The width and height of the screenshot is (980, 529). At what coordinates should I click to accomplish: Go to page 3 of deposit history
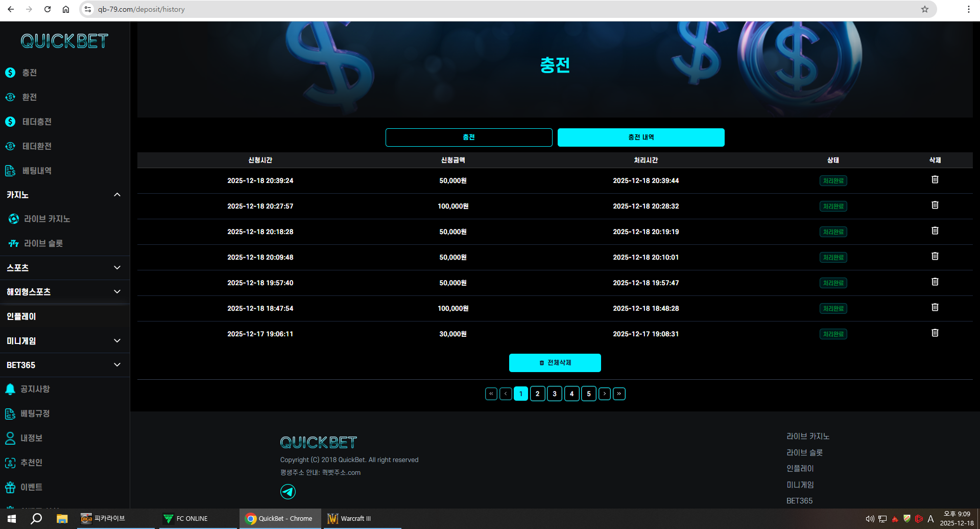pyautogui.click(x=554, y=394)
